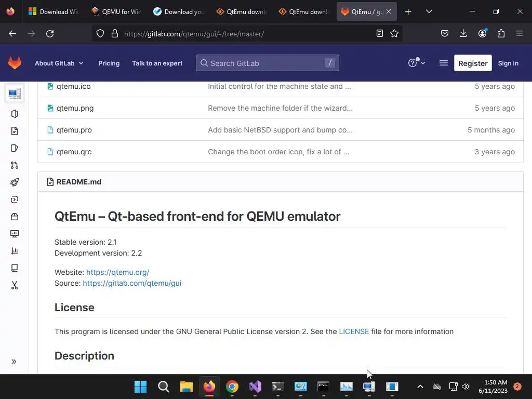Open Firefox downloads panel

[x=463, y=33]
